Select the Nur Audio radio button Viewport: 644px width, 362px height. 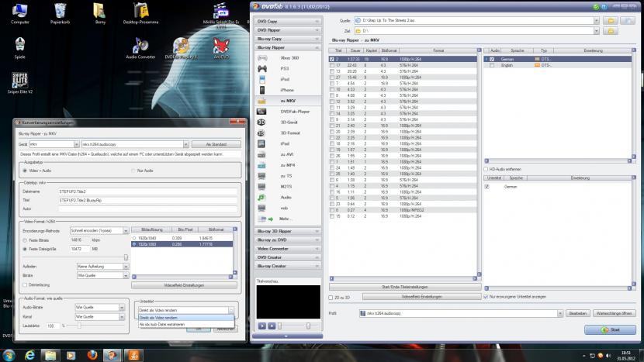coord(132,170)
